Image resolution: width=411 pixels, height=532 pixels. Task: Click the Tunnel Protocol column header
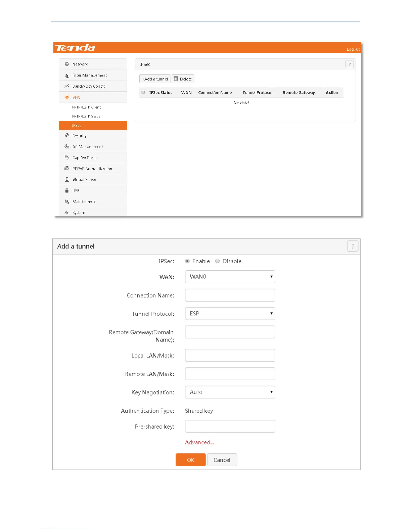tap(258, 93)
